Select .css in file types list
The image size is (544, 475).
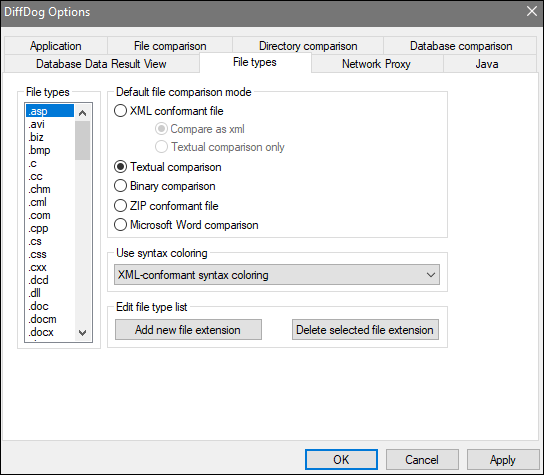50,254
